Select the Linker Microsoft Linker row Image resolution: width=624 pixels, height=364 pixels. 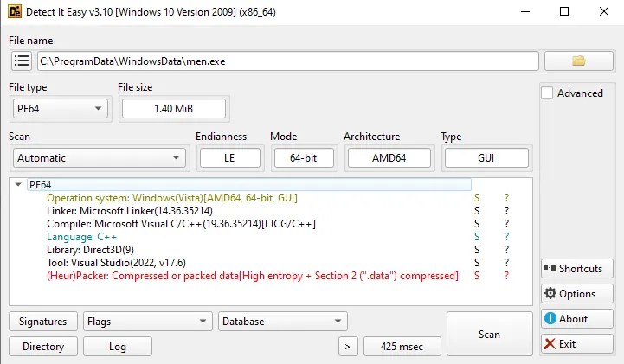[x=130, y=211]
